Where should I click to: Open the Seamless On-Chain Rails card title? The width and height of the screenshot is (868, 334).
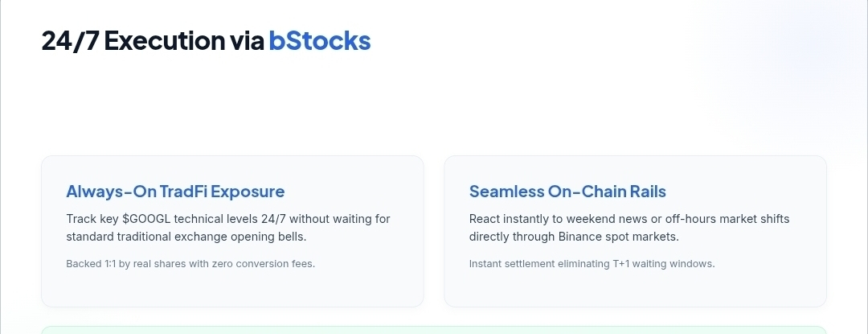567,191
